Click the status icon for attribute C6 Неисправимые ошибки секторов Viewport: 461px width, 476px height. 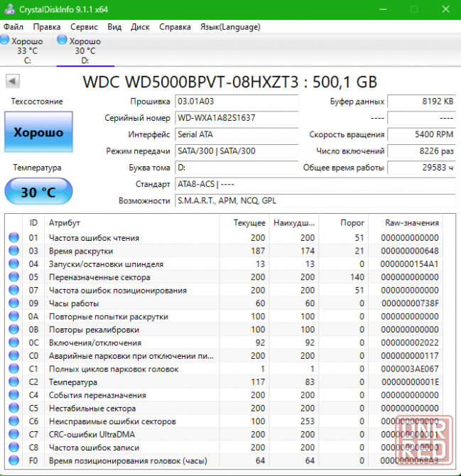click(13, 421)
